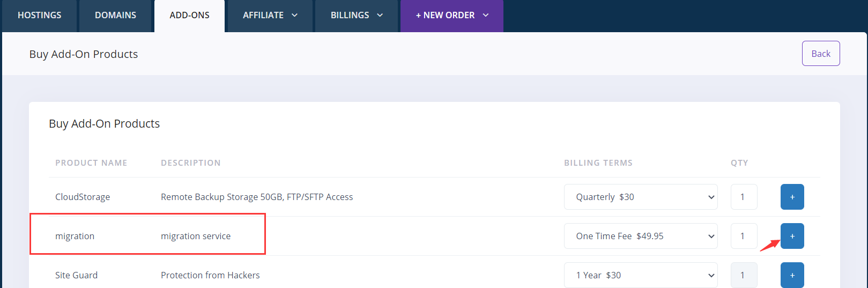868x288 pixels.
Task: Open CloudStorage billing terms dropdown
Action: 640,197
